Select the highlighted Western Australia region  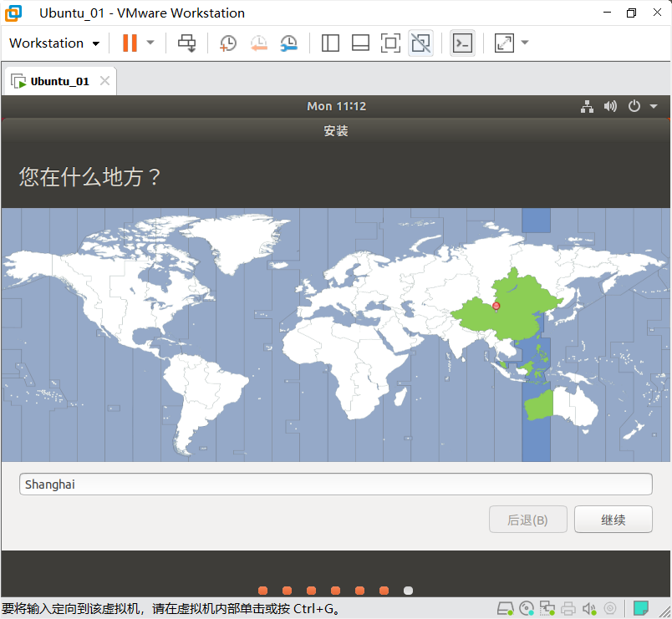pyautogui.click(x=538, y=404)
